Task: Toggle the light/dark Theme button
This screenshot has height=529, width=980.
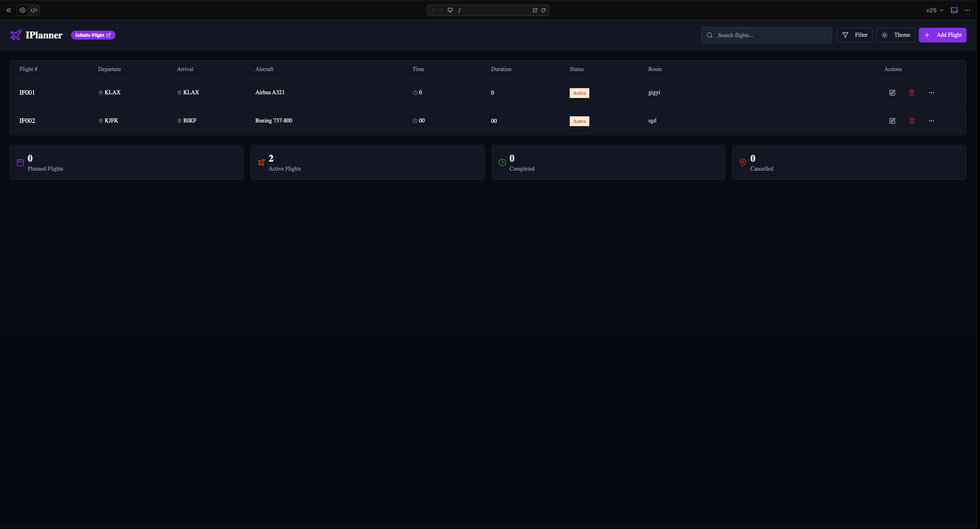Action: pyautogui.click(x=896, y=35)
